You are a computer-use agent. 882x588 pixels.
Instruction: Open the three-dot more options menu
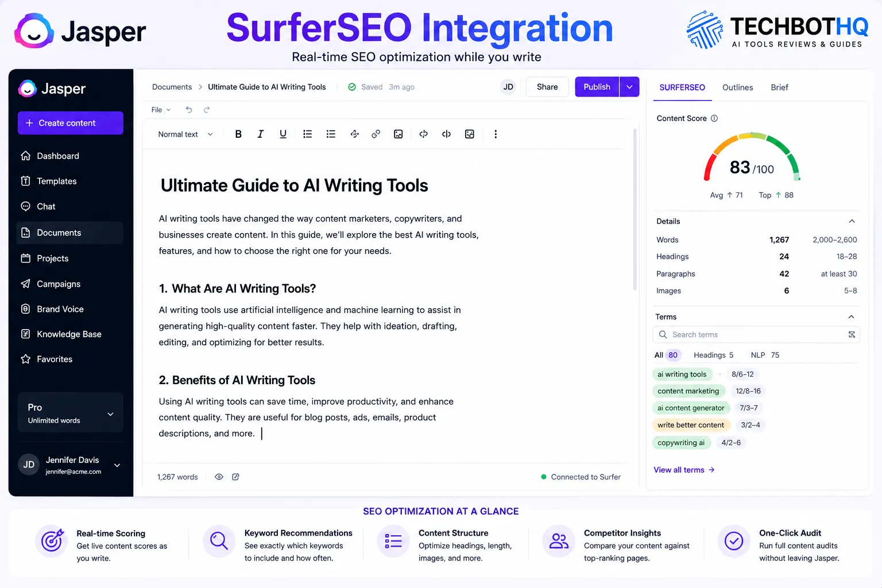coord(496,134)
